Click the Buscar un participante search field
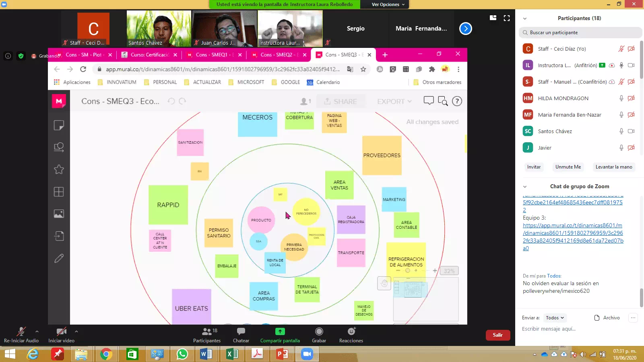Viewport: 644px width, 362px height. [x=580, y=33]
